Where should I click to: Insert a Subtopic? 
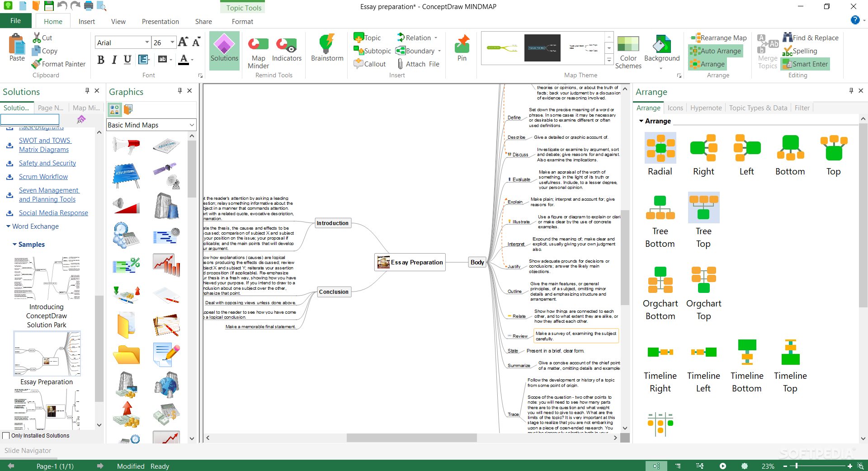click(372, 51)
